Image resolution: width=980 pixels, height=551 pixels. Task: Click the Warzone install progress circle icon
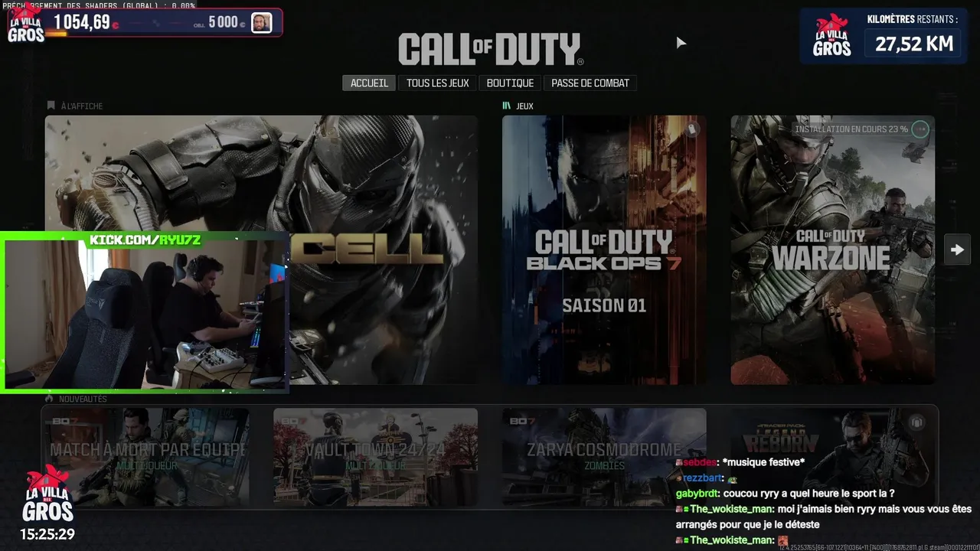pos(920,129)
